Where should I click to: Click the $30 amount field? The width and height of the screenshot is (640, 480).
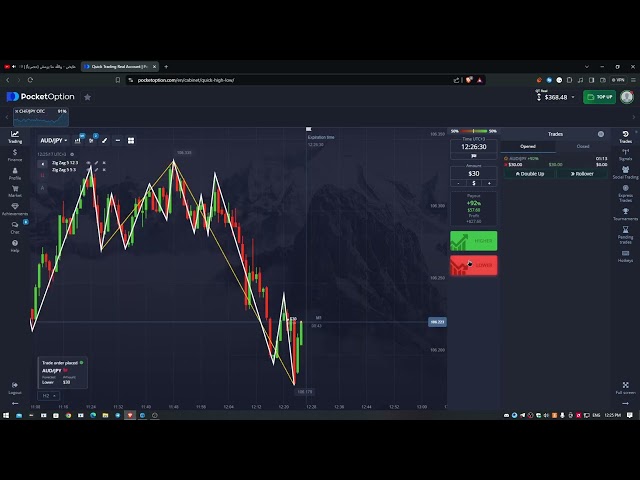(x=473, y=173)
